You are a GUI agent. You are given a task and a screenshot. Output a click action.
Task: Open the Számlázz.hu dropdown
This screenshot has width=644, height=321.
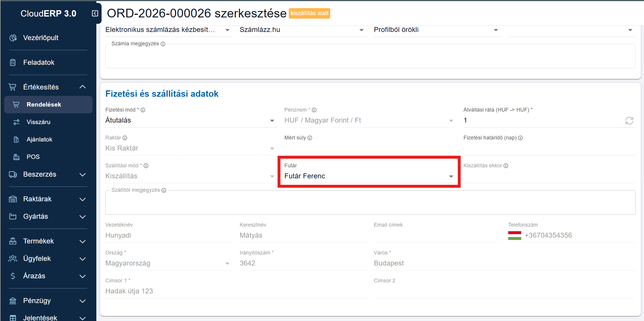302,30
